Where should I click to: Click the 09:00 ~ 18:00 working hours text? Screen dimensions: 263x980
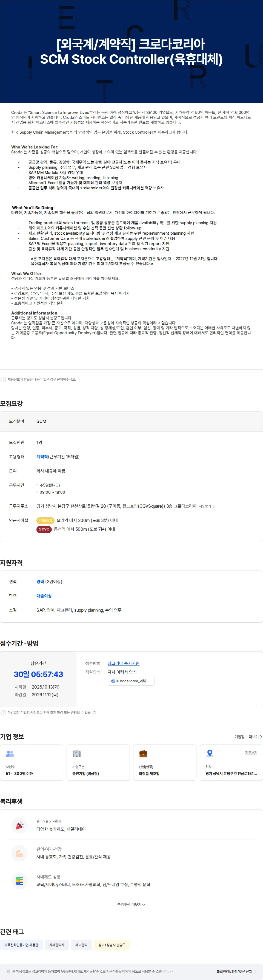tap(52, 492)
